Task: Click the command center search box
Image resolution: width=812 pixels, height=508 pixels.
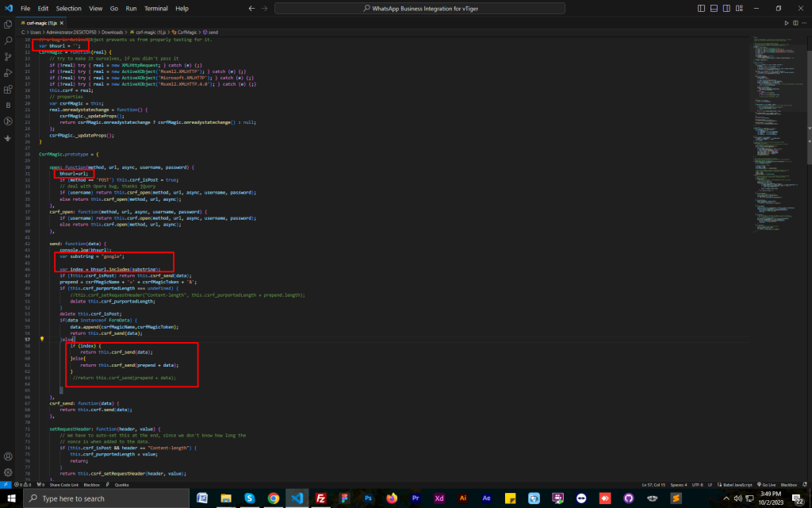Action: click(419, 8)
